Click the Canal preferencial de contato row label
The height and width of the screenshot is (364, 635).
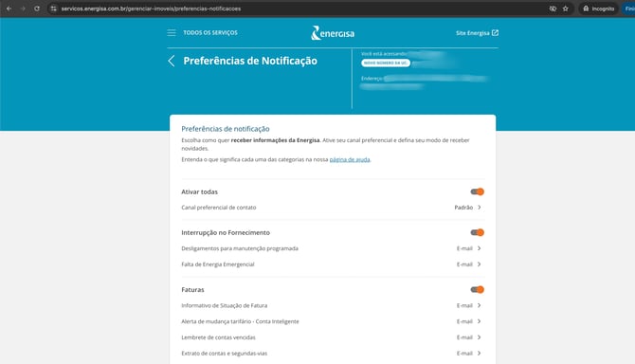(219, 208)
